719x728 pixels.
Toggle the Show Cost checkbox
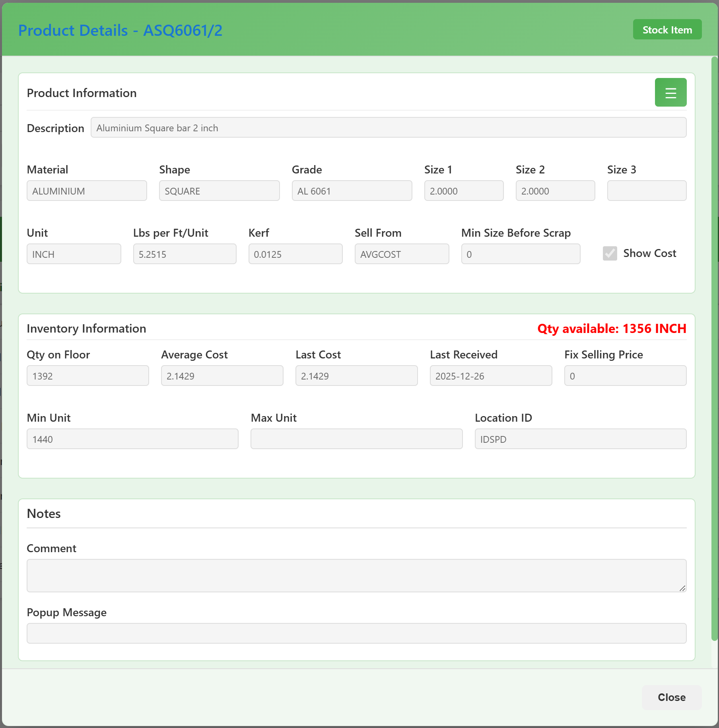(x=610, y=253)
